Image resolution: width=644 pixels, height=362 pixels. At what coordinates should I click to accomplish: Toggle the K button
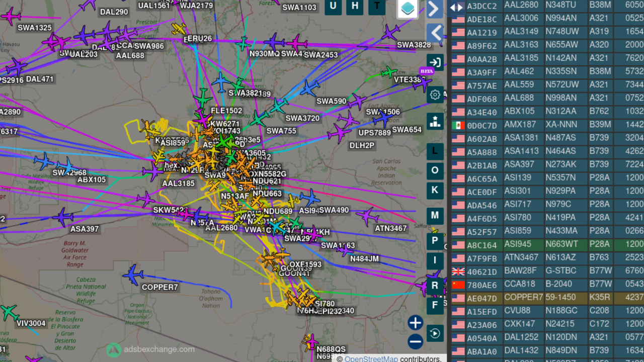435,191
